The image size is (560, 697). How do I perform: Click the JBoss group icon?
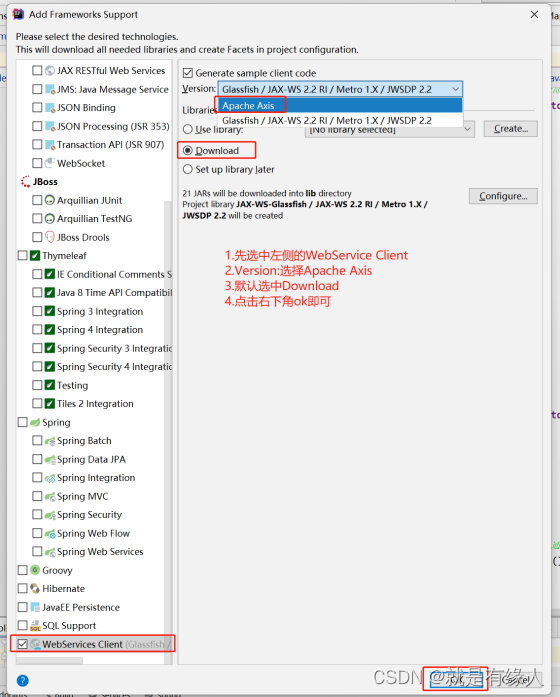(x=26, y=181)
